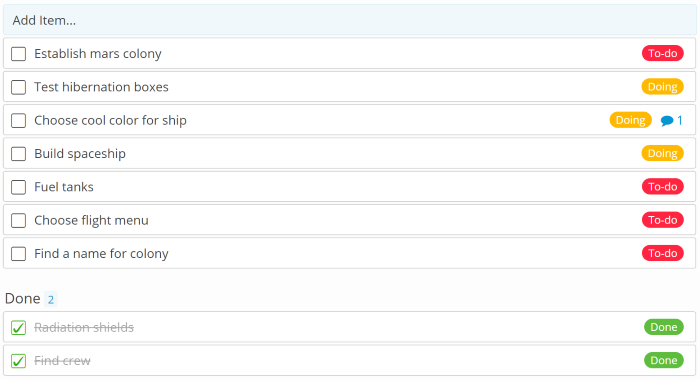Click the Done count badge showing 2

pyautogui.click(x=51, y=299)
